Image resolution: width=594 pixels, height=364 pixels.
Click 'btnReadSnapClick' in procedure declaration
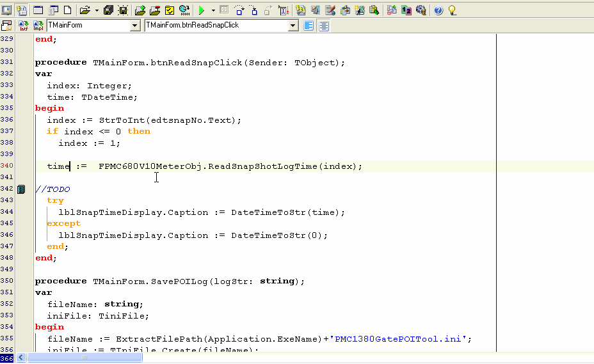point(197,63)
